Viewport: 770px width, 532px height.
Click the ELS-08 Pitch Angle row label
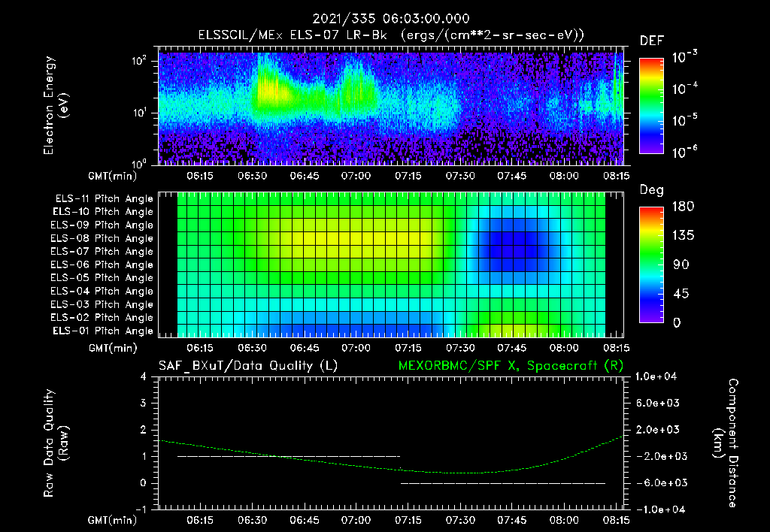pos(102,238)
